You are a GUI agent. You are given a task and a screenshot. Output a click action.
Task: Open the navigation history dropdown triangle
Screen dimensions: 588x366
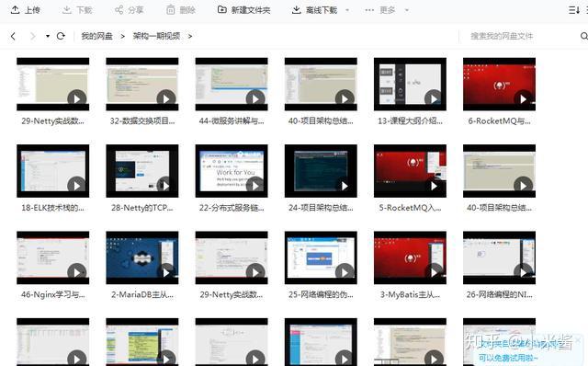coord(48,36)
